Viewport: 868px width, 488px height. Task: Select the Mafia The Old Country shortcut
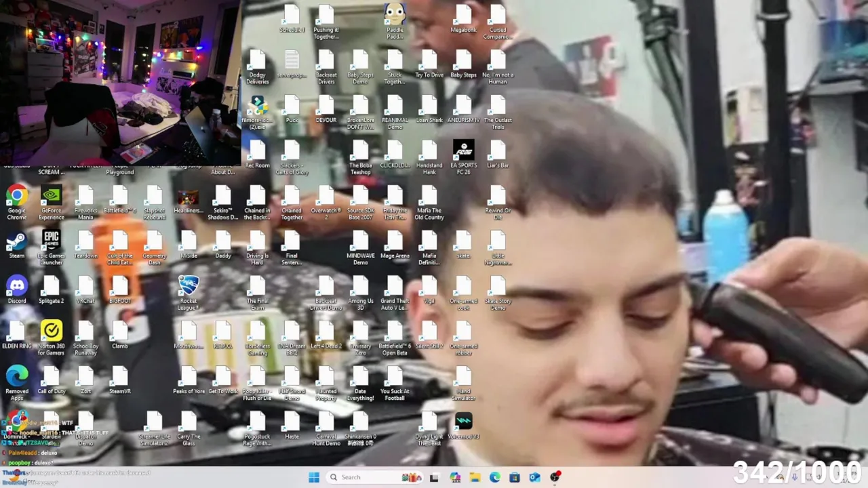[429, 203]
